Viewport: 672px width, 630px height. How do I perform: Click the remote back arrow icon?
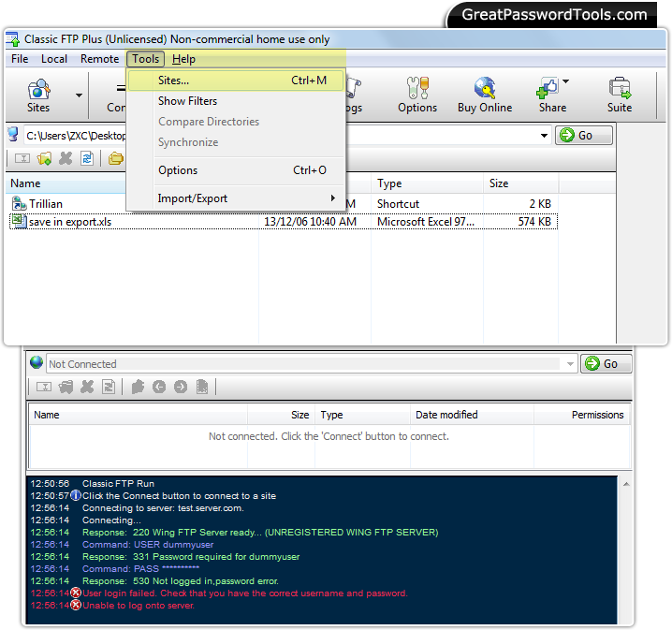[159, 387]
